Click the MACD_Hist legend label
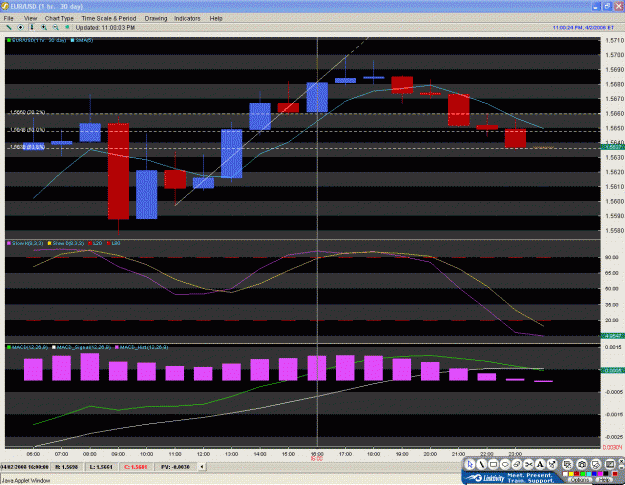The image size is (625, 485). click(144, 348)
